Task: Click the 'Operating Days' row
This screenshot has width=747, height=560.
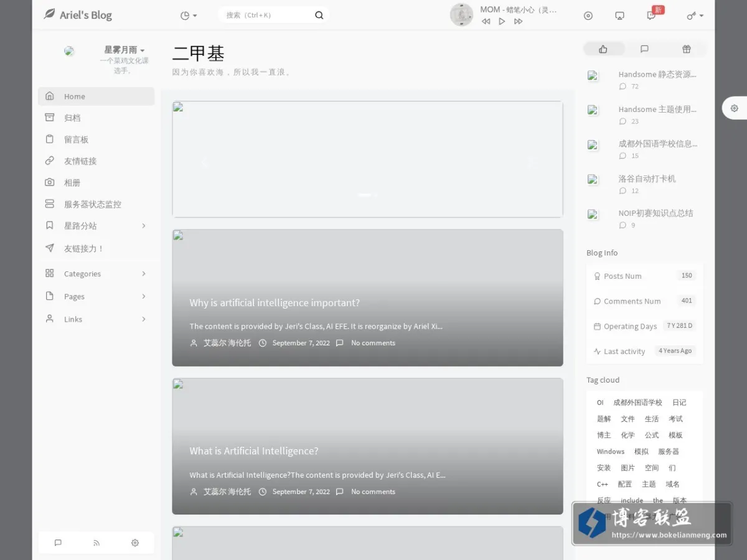Action: point(644,326)
